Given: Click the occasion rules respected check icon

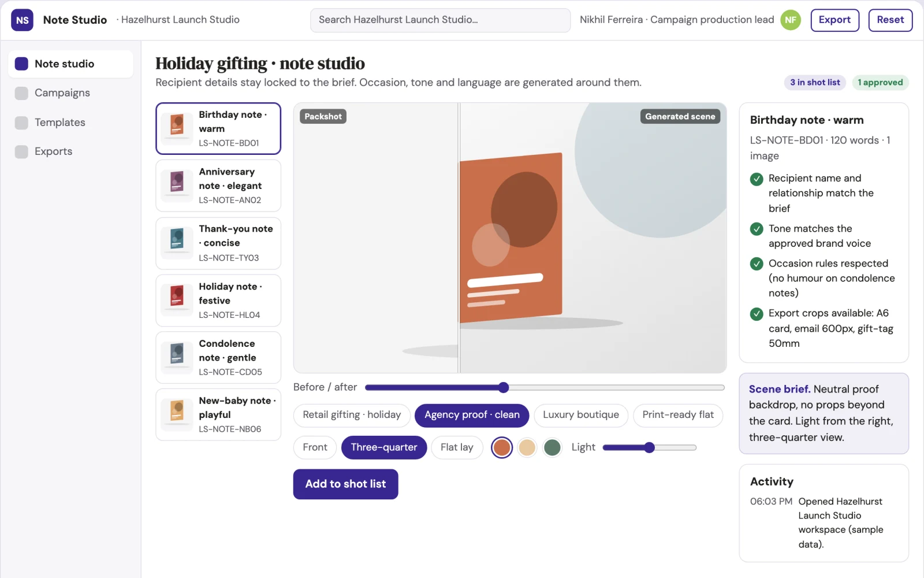Looking at the screenshot, I should click(757, 264).
